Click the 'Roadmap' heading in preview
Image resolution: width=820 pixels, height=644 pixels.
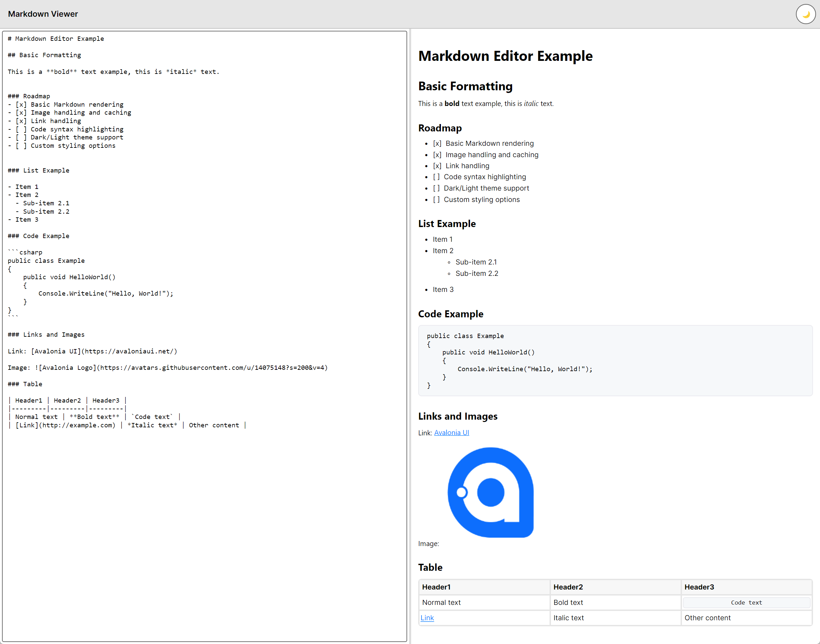[x=440, y=128]
